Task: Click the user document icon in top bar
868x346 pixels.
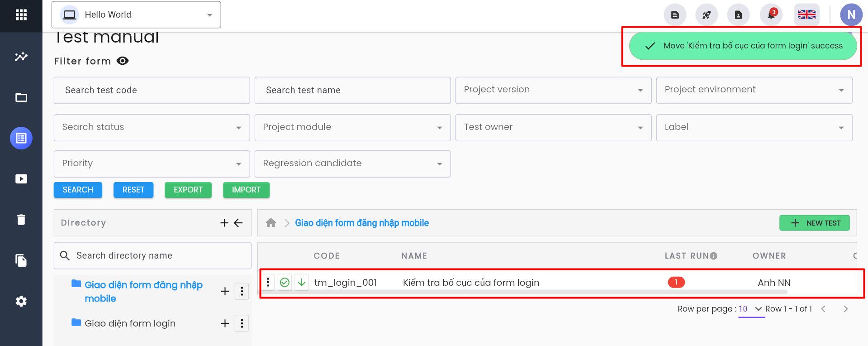Action: pos(738,15)
